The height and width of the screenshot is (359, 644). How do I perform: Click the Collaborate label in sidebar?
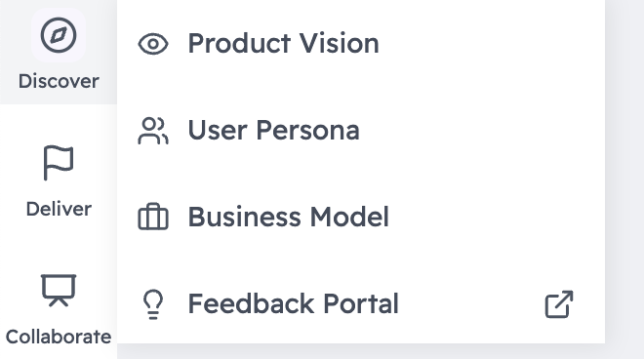point(59,337)
